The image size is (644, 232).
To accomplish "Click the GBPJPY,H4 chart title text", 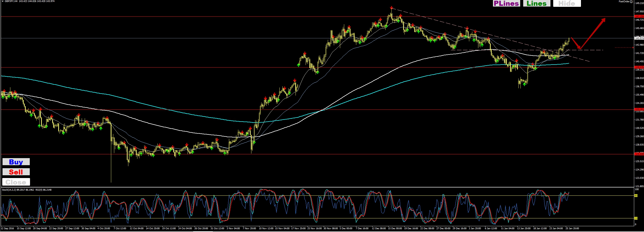I will tap(11, 1).
